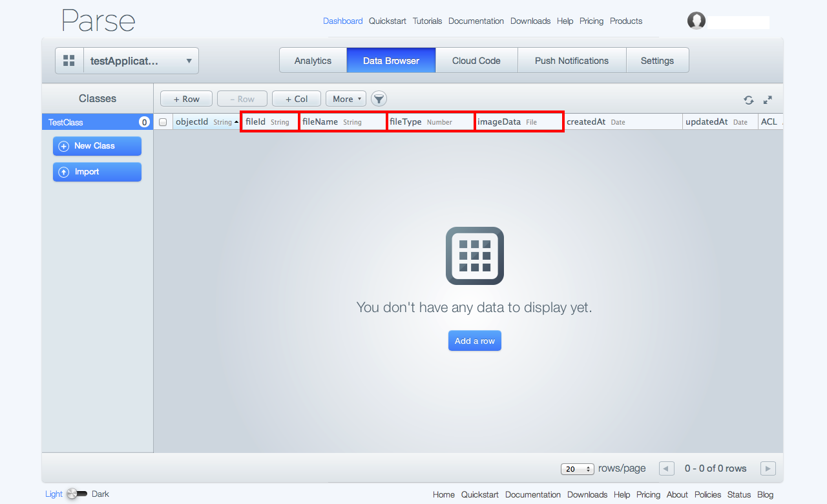Refresh the data browser table
The width and height of the screenshot is (827, 504).
tap(748, 100)
